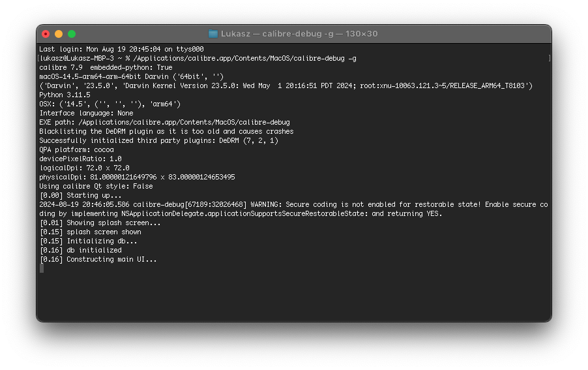This screenshot has width=588, height=370.
Task: Click the 'macOS-14.5-arm64-arm-64bit Darwin' line
Action: coord(131,76)
